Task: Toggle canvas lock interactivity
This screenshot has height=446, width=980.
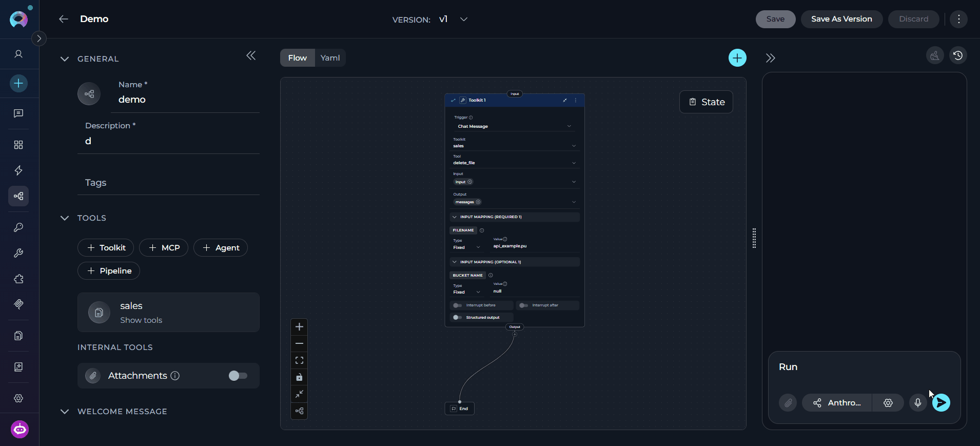Action: [299, 377]
